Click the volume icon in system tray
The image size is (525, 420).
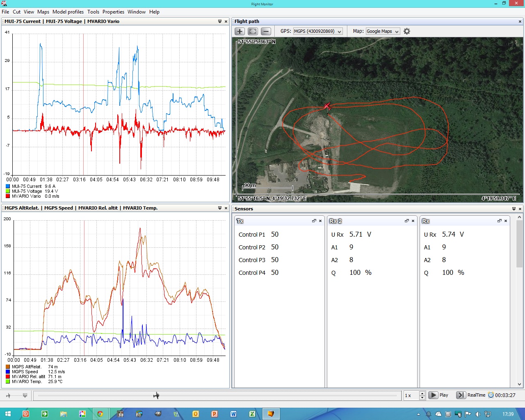(x=478, y=414)
